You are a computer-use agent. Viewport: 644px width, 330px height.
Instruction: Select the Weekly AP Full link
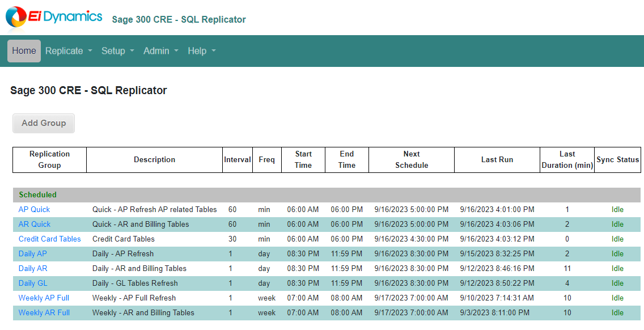click(x=44, y=298)
